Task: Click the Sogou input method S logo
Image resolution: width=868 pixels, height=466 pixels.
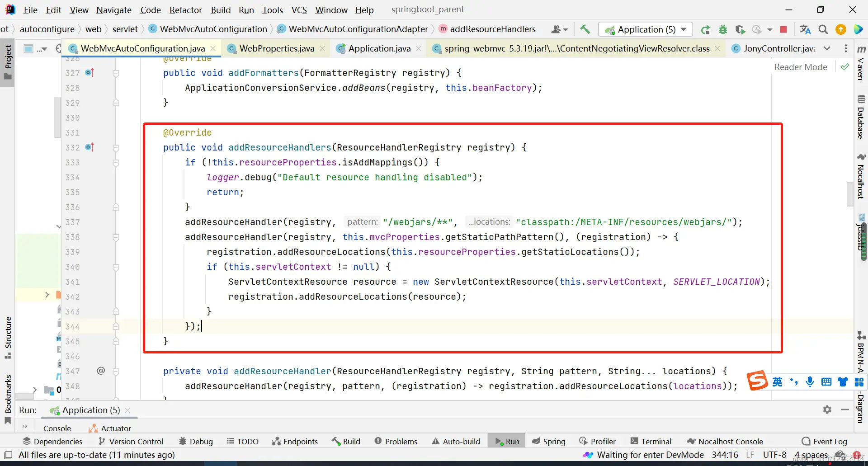Action: (757, 381)
